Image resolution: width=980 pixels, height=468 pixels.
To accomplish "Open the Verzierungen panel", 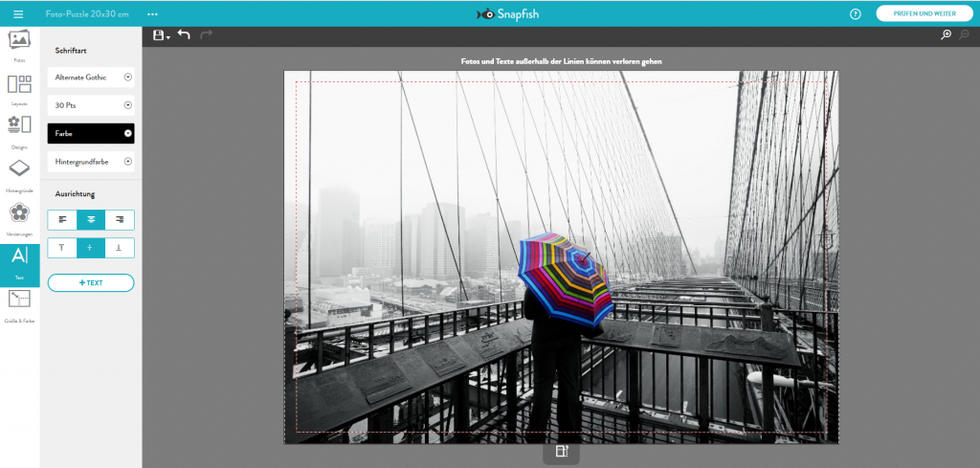I will 19,219.
